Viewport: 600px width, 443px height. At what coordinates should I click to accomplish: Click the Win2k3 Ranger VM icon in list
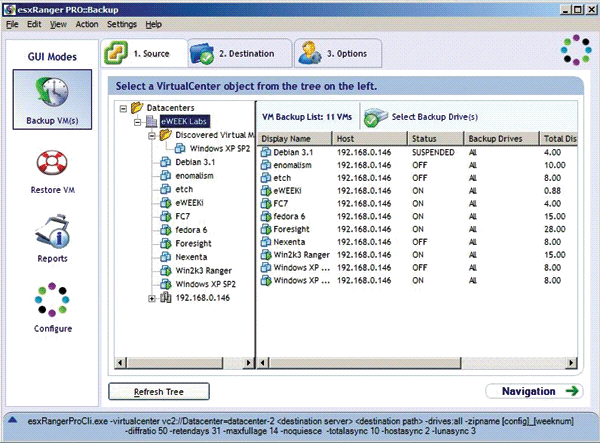[266, 255]
